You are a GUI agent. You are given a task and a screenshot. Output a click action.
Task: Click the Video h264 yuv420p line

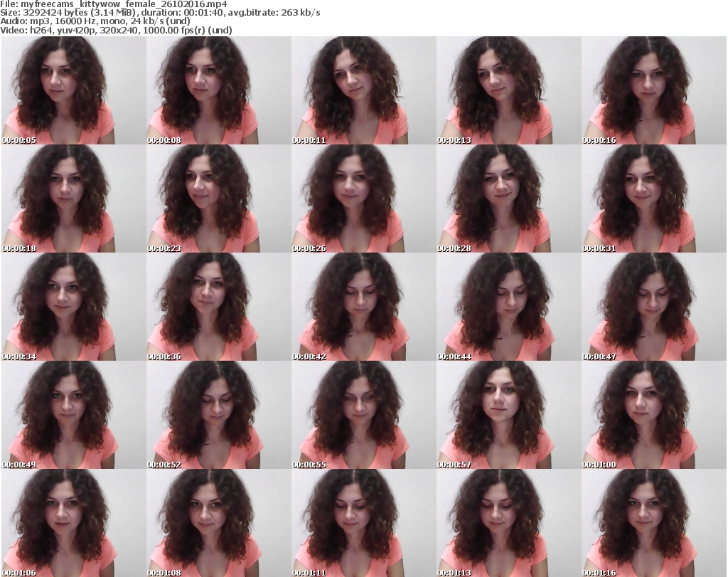pos(116,30)
